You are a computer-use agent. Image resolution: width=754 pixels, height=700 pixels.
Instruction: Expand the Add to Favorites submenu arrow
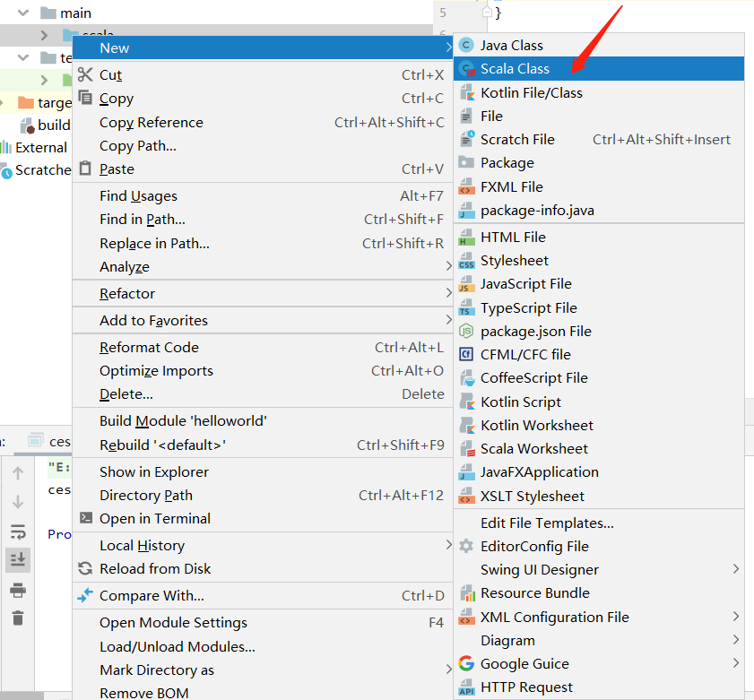[448, 320]
